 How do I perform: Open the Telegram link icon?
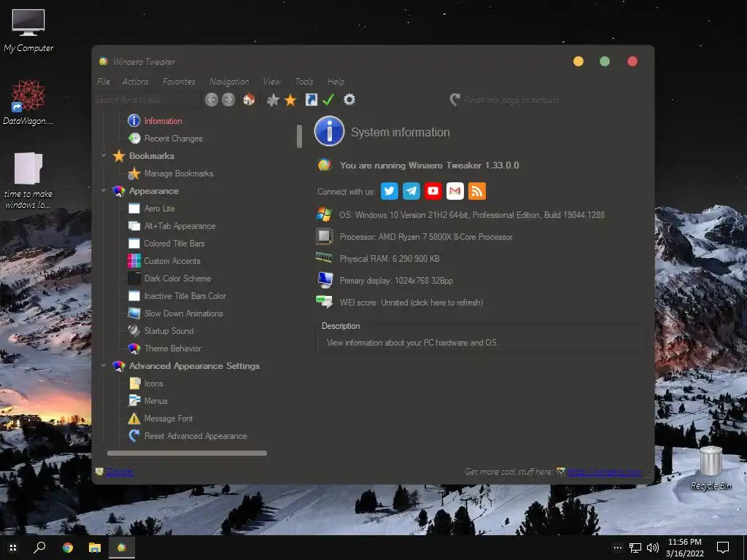point(411,191)
